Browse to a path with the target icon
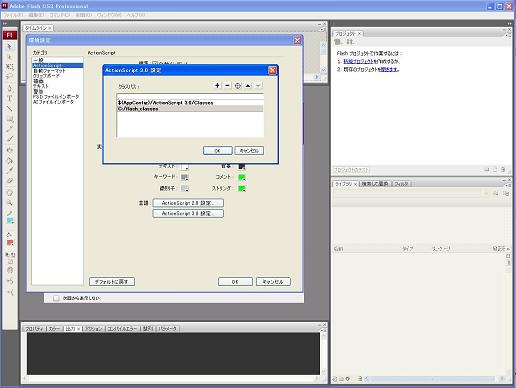516x388 pixels. pyautogui.click(x=238, y=86)
